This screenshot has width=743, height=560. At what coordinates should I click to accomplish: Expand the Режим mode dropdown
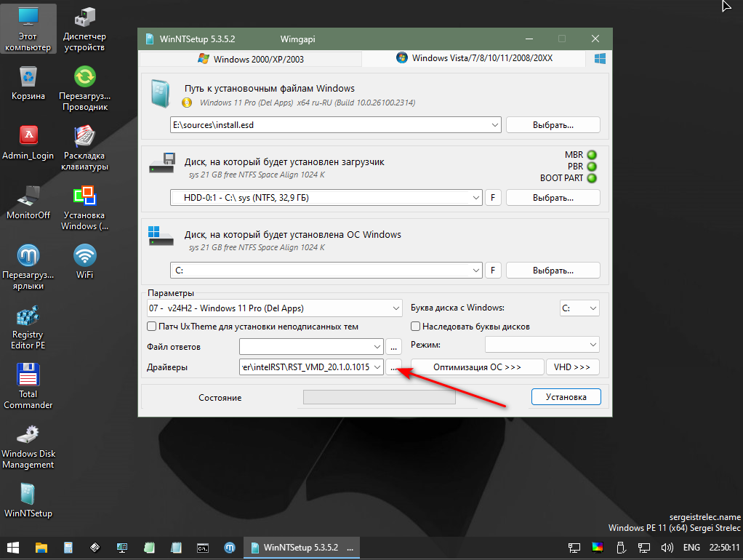(593, 345)
